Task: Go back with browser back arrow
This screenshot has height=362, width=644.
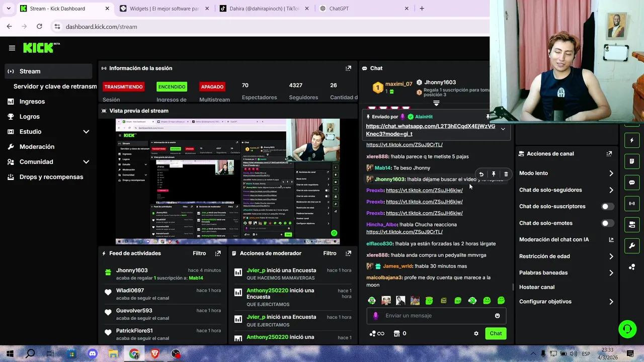Action: pos(9,27)
